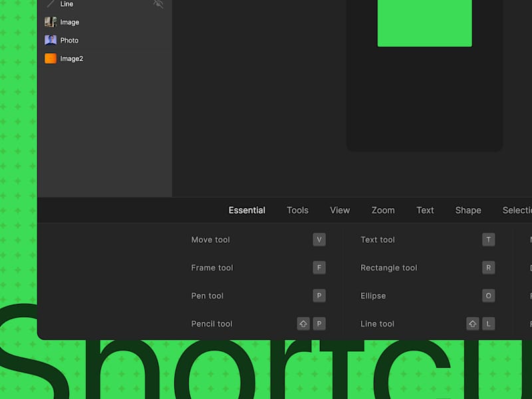The height and width of the screenshot is (399, 532).
Task: Select the Image layer thumbnail icon
Action: click(x=51, y=22)
